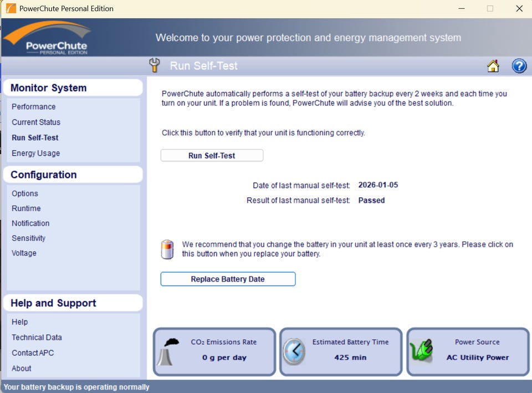This screenshot has height=393, width=532.
Task: Click the Estimated Battery Time clock icon
Action: click(x=294, y=351)
